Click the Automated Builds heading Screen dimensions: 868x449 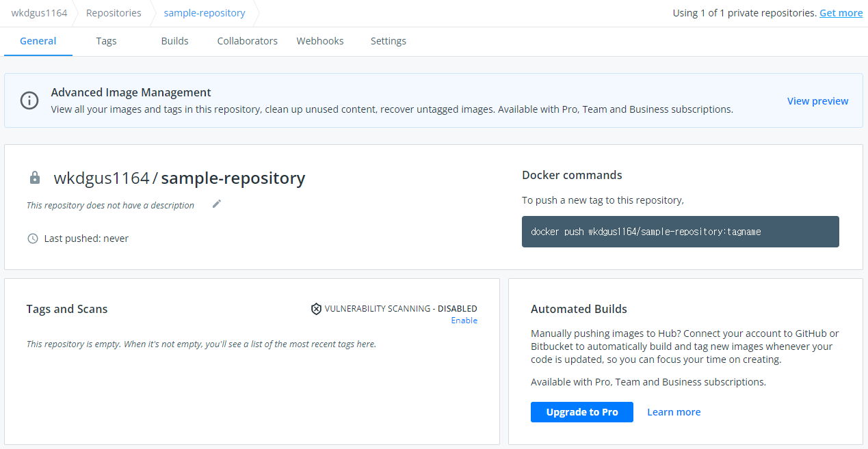[579, 309]
